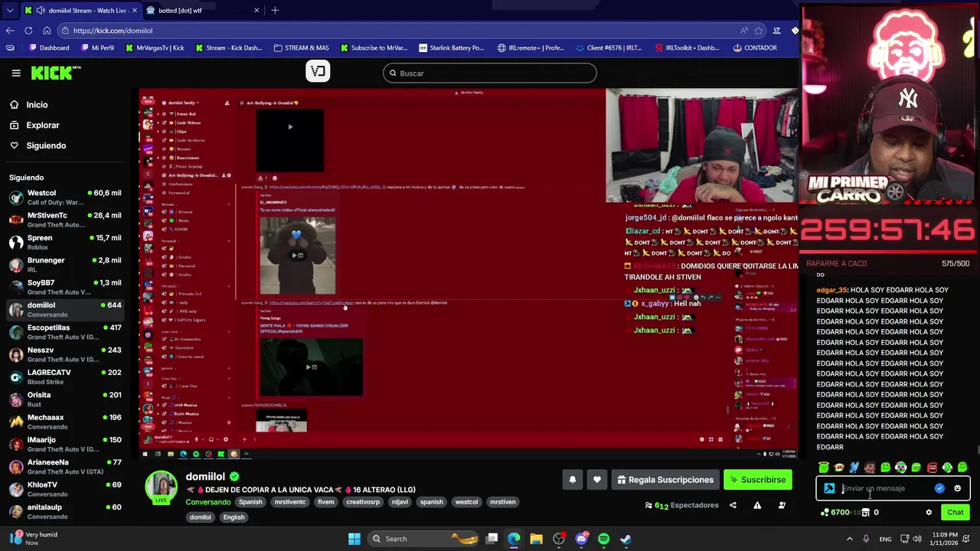This screenshot has height=551, width=980.
Task: Select MrStivenTc in the following list
Action: (x=66, y=220)
